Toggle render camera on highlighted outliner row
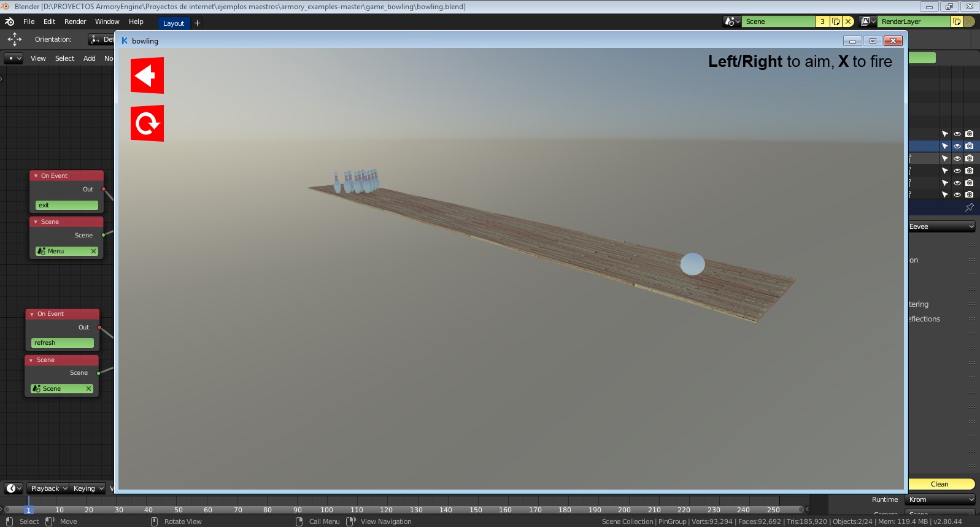This screenshot has height=527, width=980. click(970, 146)
